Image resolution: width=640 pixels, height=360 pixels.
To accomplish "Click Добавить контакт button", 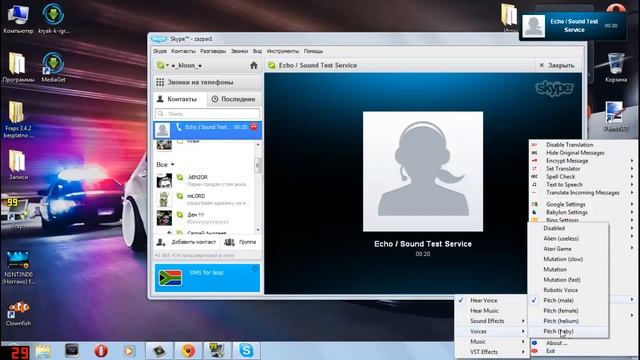I will pyautogui.click(x=186, y=242).
